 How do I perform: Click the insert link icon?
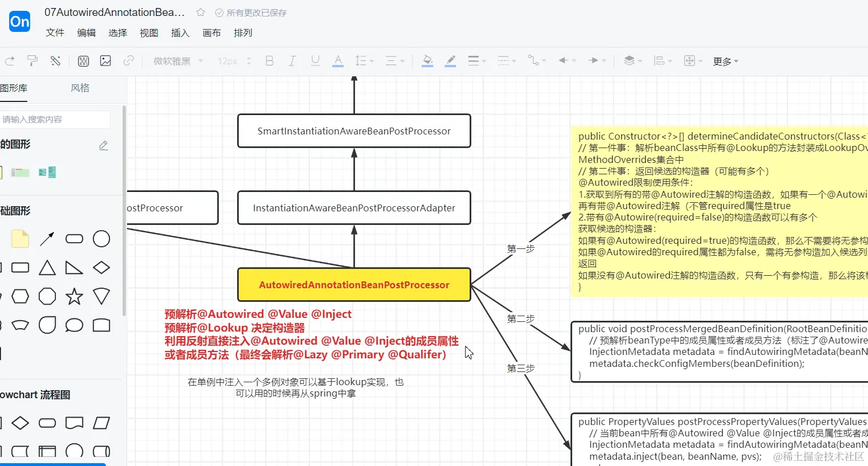128,60
